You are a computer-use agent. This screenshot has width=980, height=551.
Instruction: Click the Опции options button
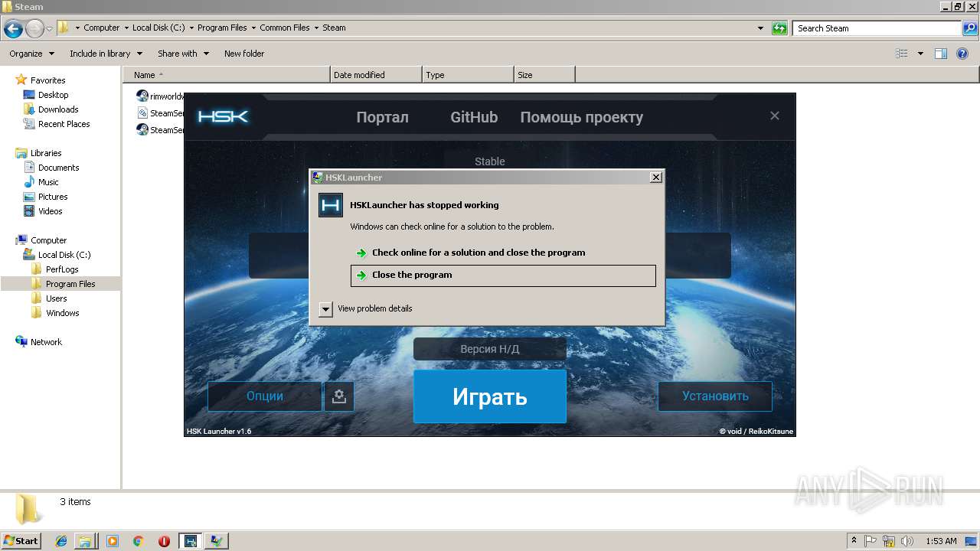(265, 396)
